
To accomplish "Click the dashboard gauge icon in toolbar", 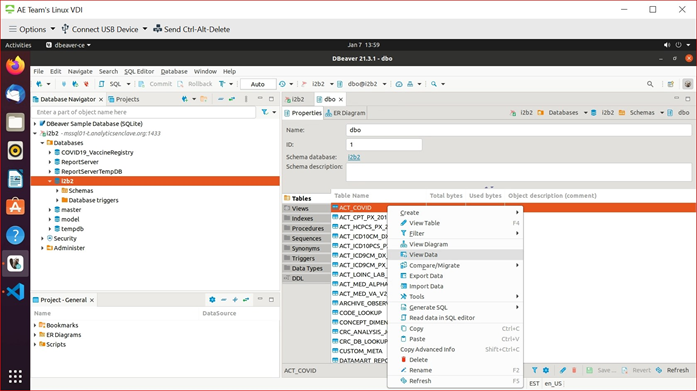I will click(x=399, y=84).
